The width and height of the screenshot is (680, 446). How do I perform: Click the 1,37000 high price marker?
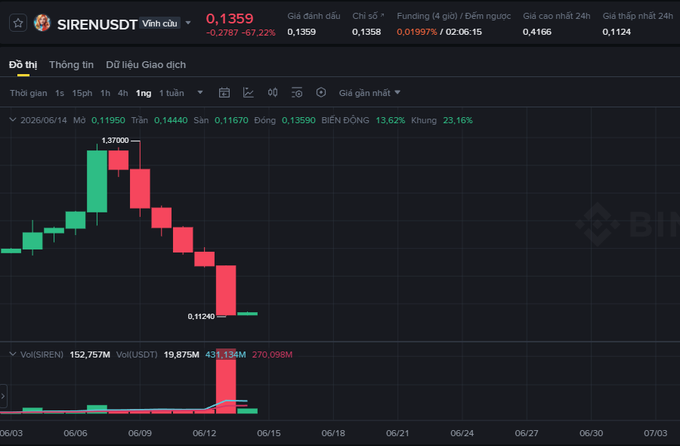click(x=115, y=140)
